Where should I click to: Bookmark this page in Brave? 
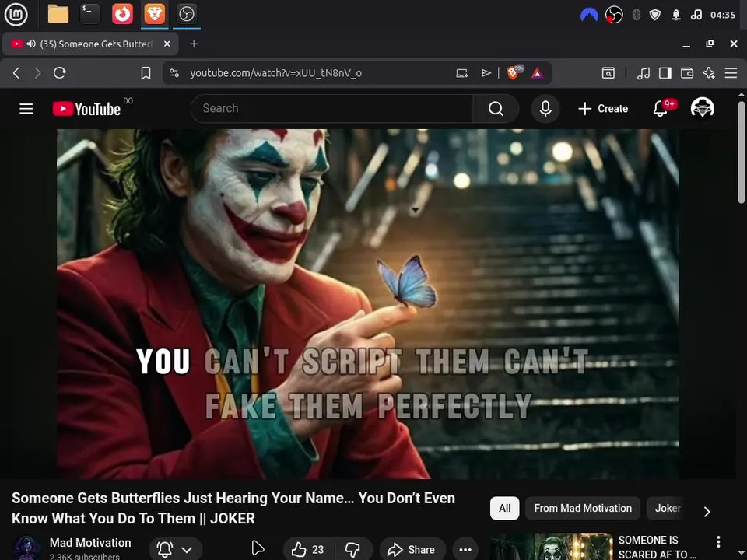[x=146, y=73]
